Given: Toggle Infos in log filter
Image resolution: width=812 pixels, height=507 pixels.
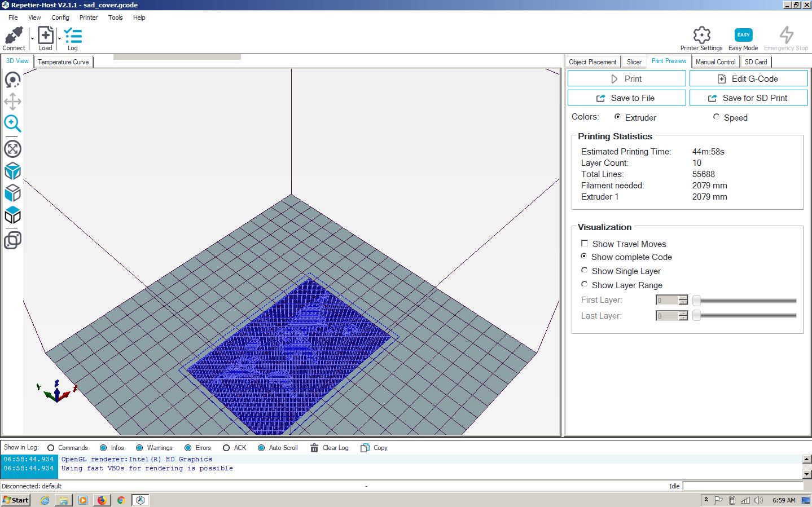Looking at the screenshot, I should 103,448.
